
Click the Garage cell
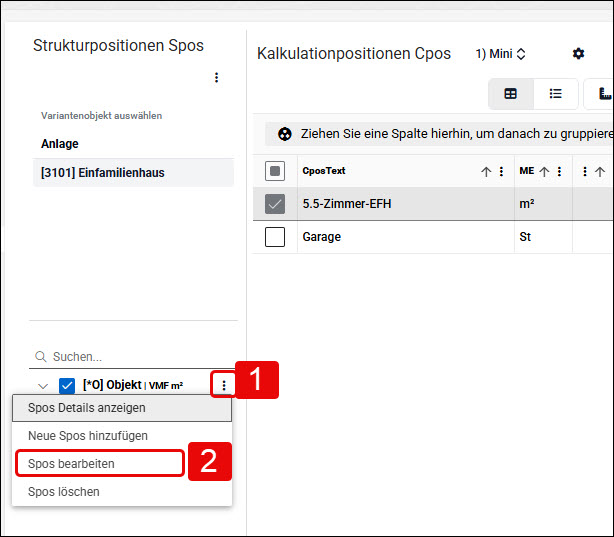pos(406,237)
